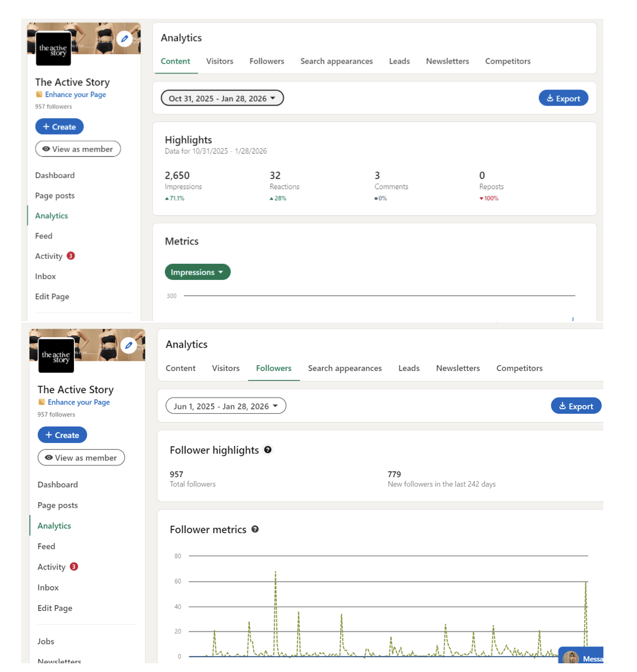Screen dimensions: 637x672
Task: Open Inbox in the bottom sidebar
Action: pos(48,587)
